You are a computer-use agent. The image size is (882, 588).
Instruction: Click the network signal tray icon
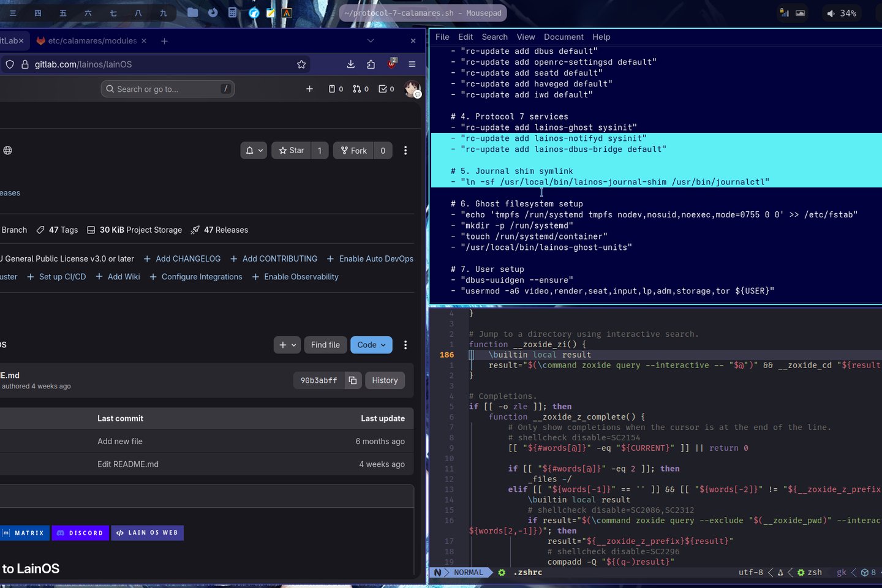tap(784, 13)
